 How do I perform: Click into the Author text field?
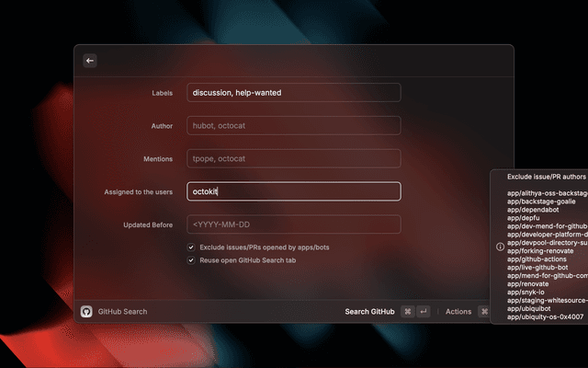(293, 125)
